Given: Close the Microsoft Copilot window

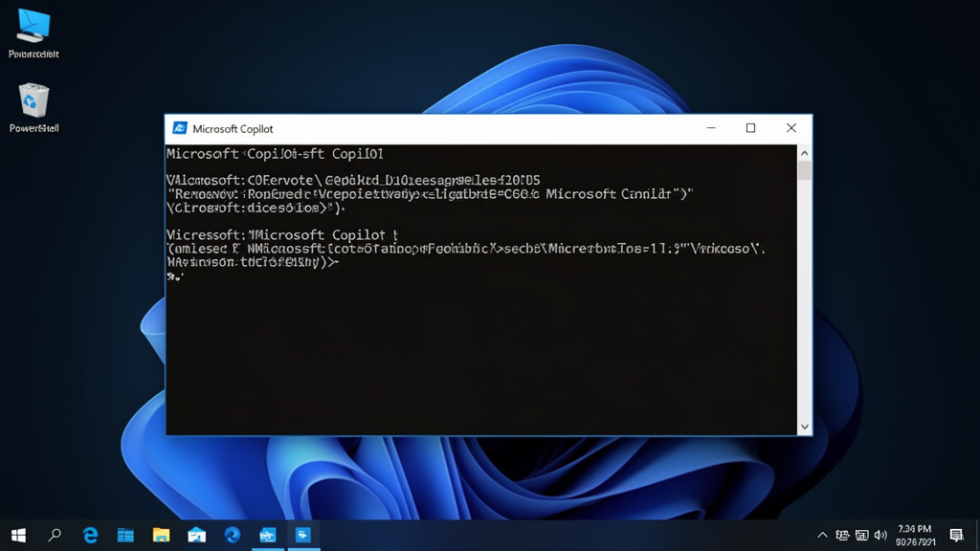Looking at the screenshot, I should pyautogui.click(x=791, y=128).
